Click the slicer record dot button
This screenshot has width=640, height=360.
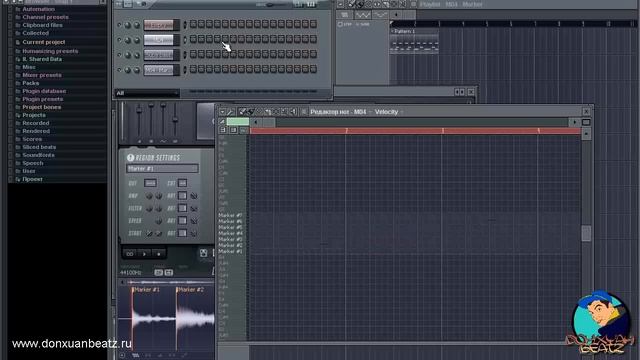tap(158, 254)
